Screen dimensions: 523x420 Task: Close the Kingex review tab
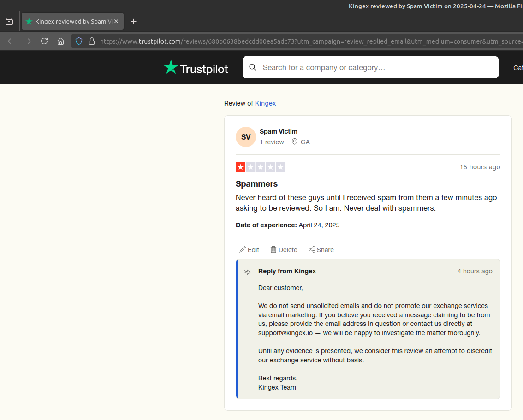click(x=116, y=21)
